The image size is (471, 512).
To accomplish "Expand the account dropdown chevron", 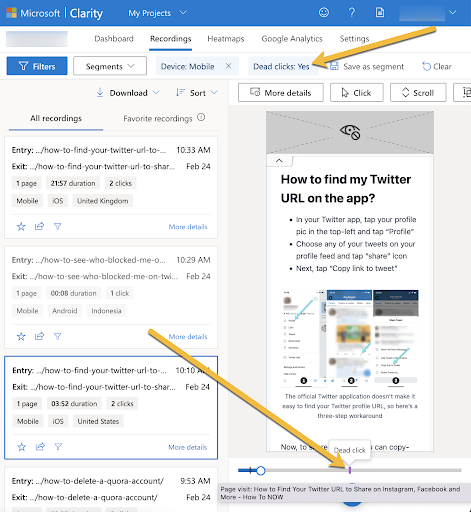I will (452, 13).
